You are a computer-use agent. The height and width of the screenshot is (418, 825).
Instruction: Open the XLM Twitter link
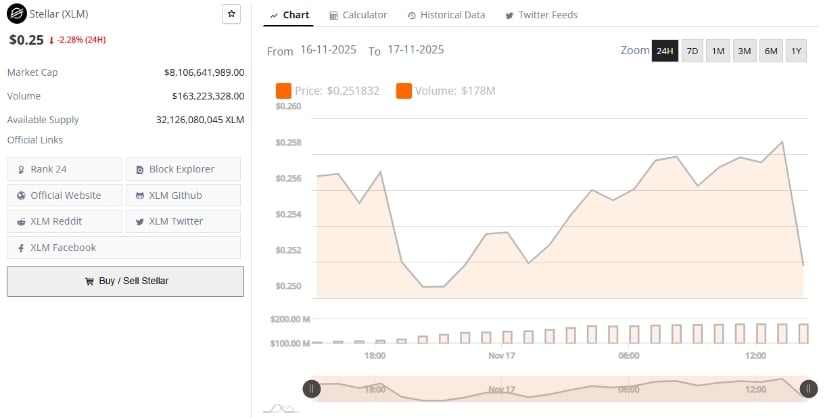(x=182, y=221)
